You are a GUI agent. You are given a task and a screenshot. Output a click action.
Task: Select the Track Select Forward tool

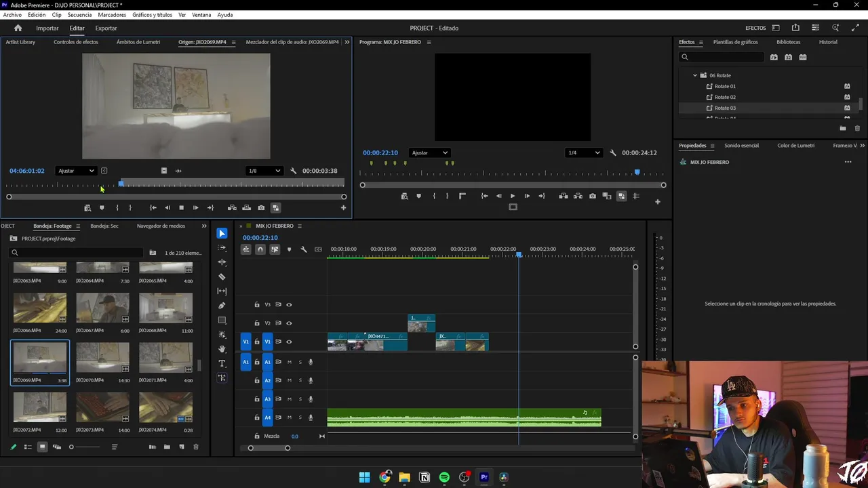coord(222,248)
